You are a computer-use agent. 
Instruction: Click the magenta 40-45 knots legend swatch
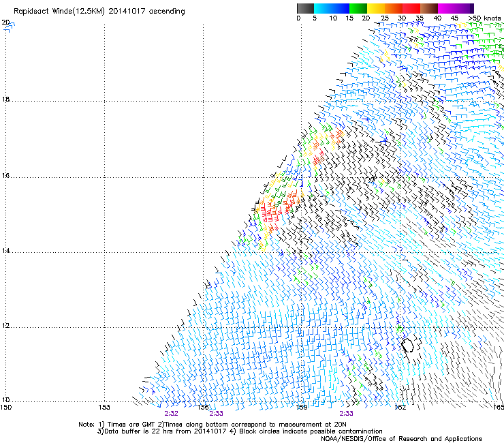click(x=447, y=8)
